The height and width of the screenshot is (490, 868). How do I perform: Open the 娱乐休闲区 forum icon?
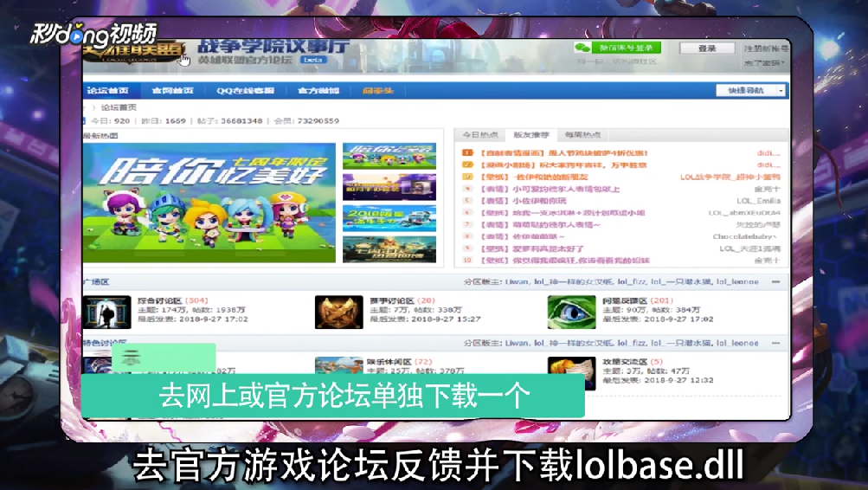point(338,365)
